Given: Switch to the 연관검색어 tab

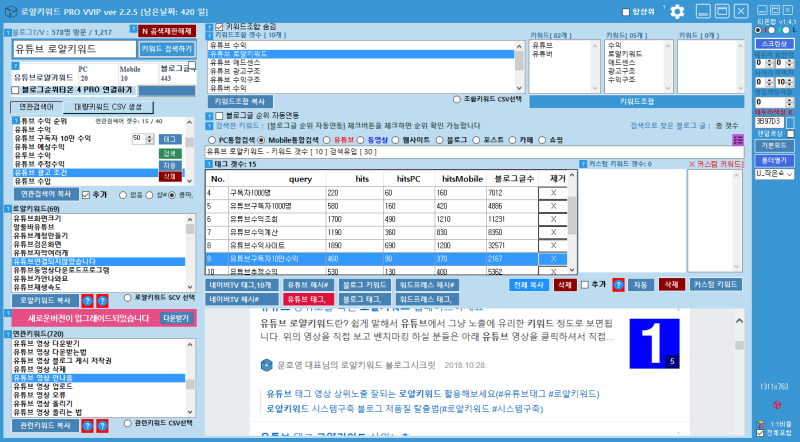Looking at the screenshot, I should [36, 107].
